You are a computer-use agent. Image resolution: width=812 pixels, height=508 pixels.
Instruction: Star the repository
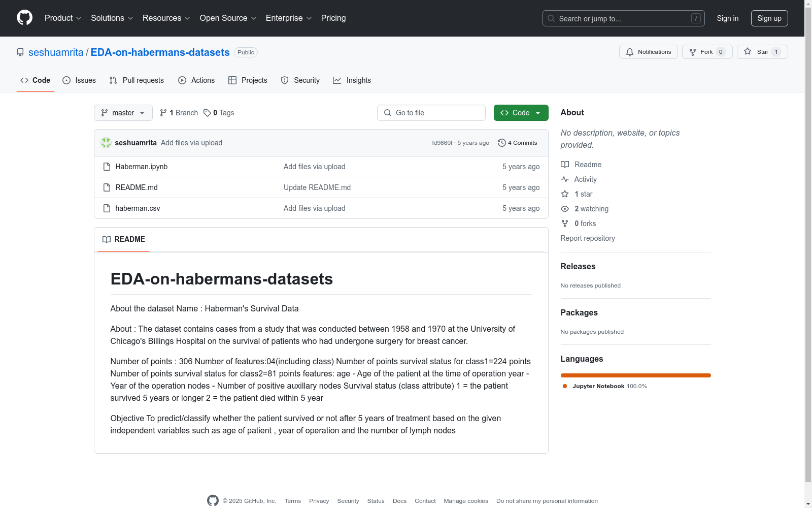click(762, 52)
